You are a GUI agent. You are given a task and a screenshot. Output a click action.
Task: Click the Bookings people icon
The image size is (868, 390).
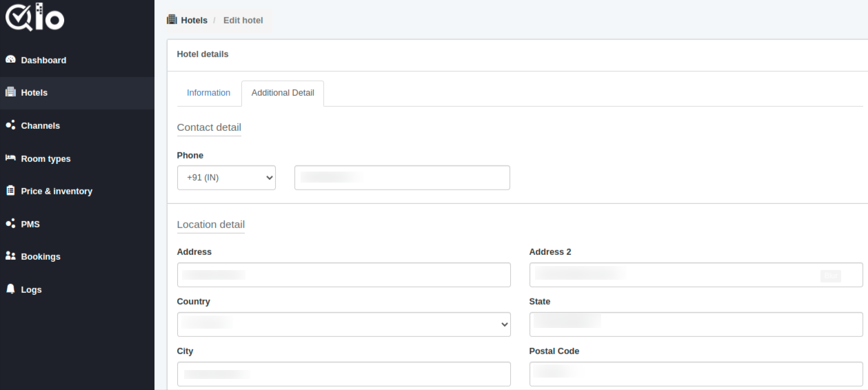tap(10, 256)
